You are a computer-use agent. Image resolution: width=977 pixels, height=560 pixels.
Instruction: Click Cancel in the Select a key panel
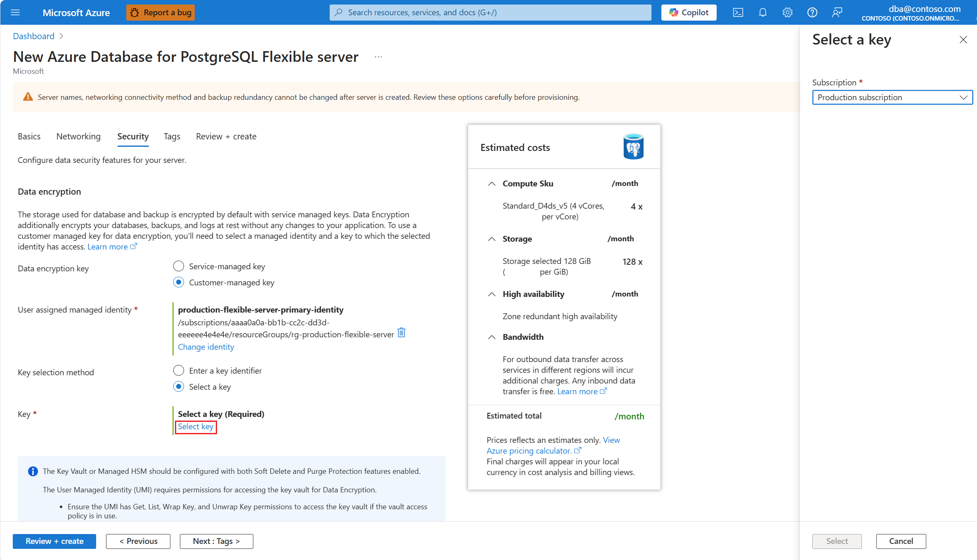point(901,541)
